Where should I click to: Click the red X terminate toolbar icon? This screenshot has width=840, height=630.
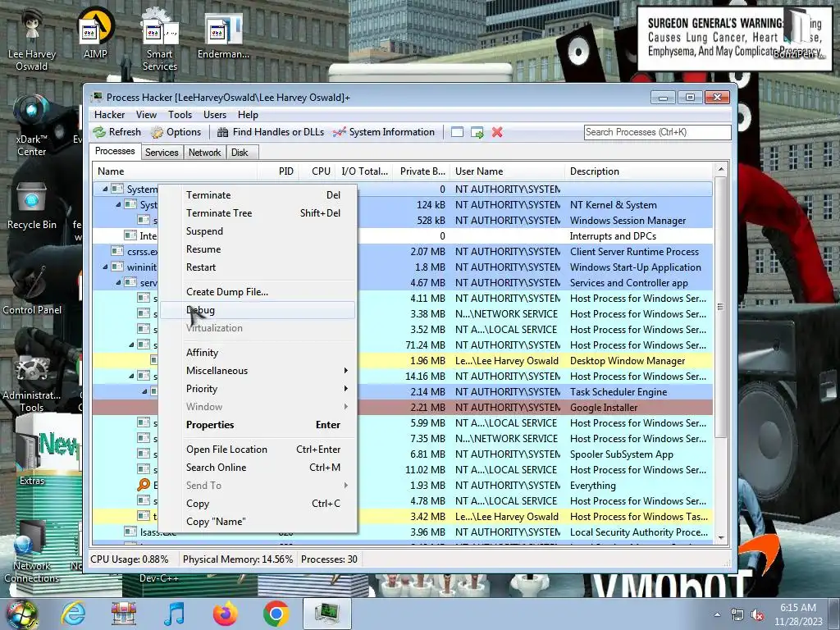pyautogui.click(x=497, y=132)
